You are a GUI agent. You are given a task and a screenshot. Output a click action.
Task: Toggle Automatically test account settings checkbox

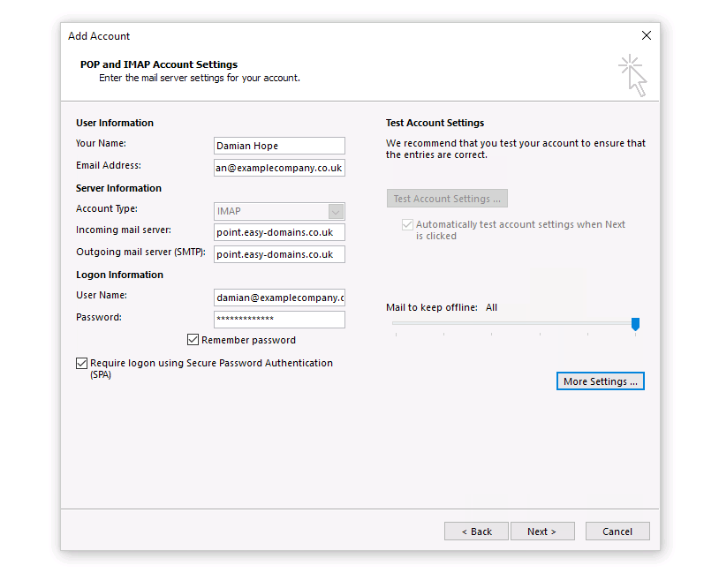(407, 225)
